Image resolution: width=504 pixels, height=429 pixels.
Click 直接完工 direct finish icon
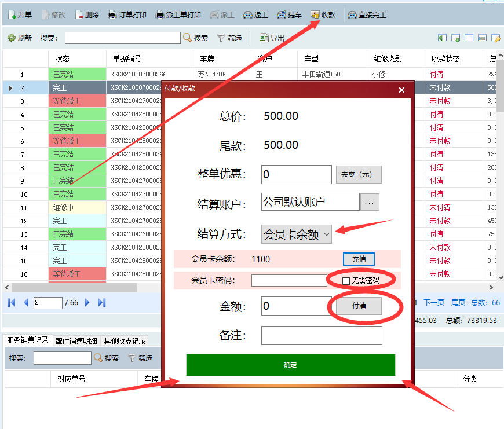click(352, 15)
